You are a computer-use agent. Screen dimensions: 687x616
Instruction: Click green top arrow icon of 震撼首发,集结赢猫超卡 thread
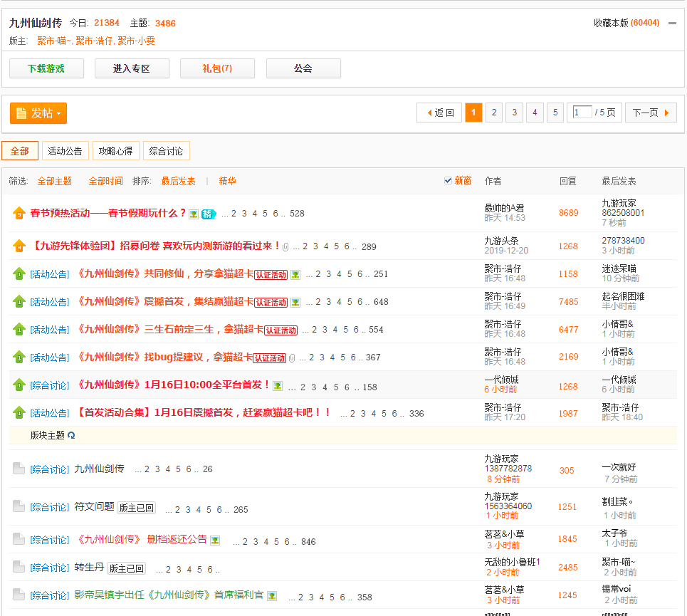click(19, 301)
